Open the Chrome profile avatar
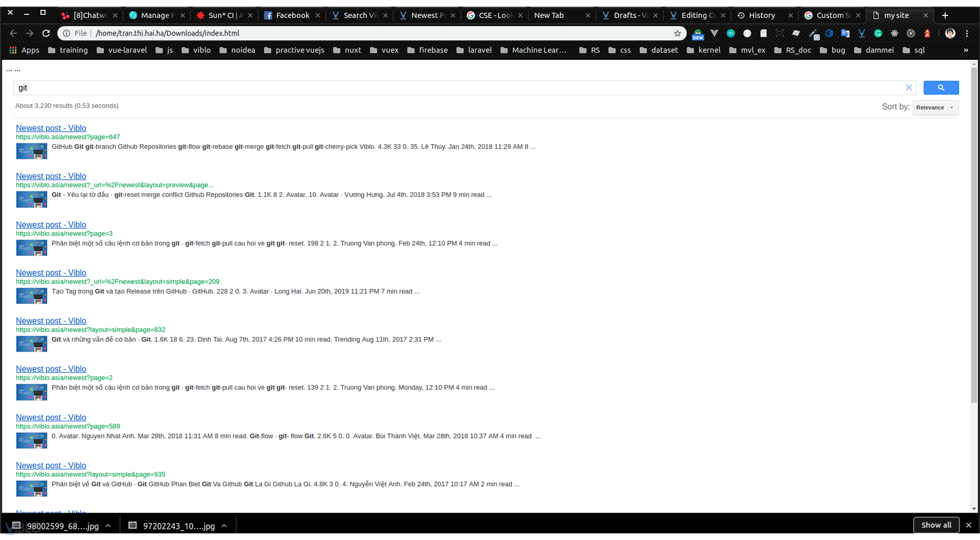 point(950,33)
